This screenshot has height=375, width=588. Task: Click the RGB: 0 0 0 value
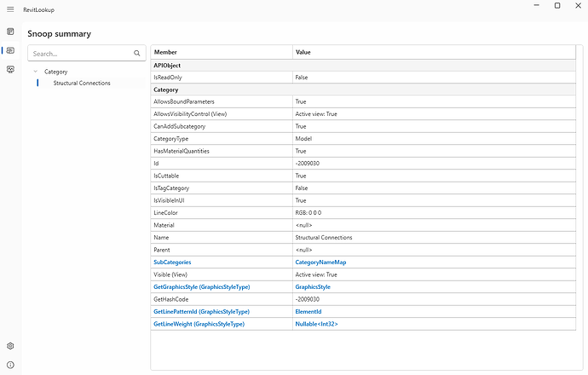tap(308, 212)
